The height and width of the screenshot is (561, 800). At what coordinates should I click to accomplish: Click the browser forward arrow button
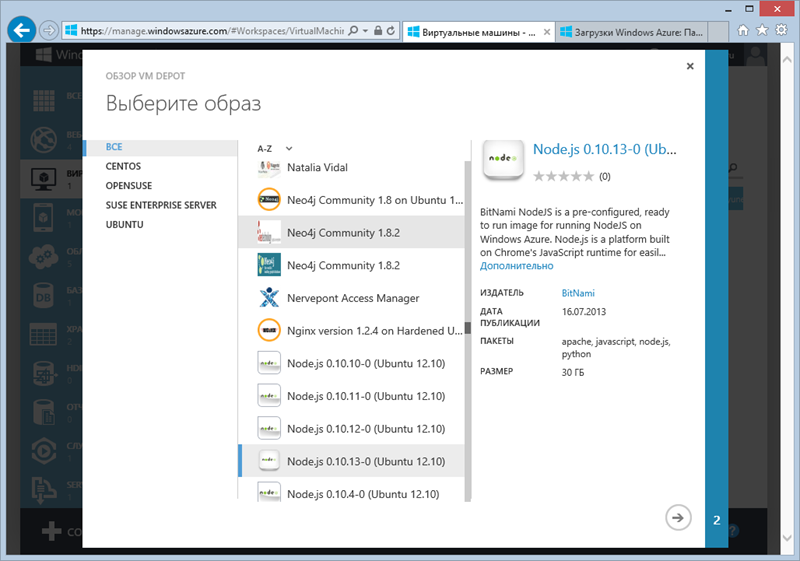coord(49,31)
